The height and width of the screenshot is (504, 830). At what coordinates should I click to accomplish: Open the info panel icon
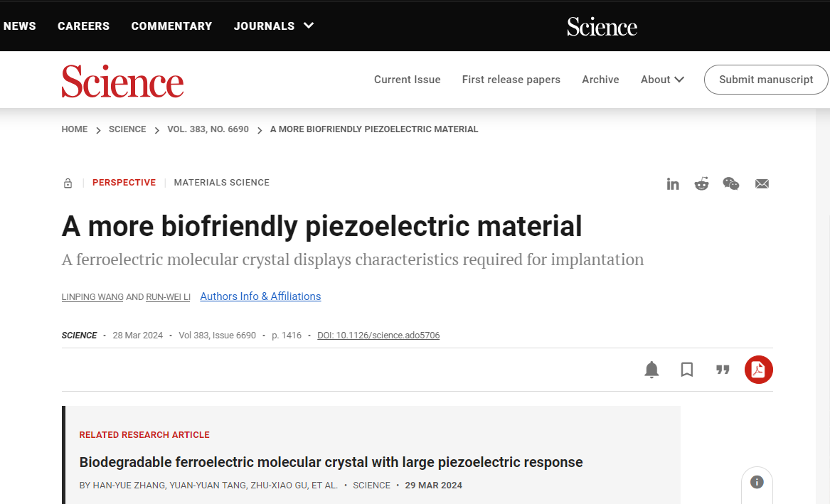tap(757, 482)
